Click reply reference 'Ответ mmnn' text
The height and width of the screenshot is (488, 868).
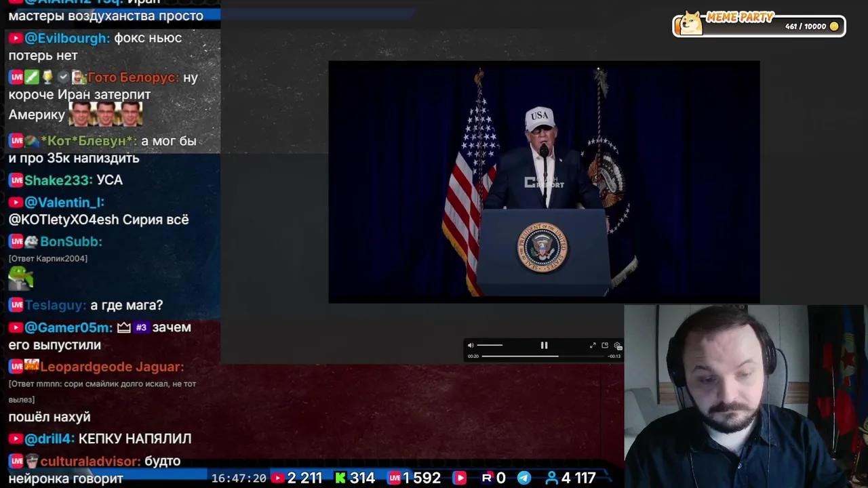tap(102, 391)
